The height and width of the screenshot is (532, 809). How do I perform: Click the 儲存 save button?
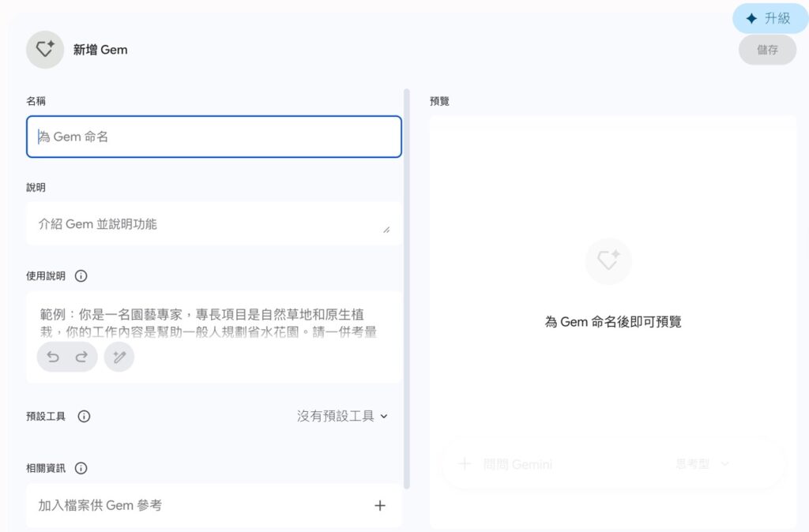coord(767,50)
